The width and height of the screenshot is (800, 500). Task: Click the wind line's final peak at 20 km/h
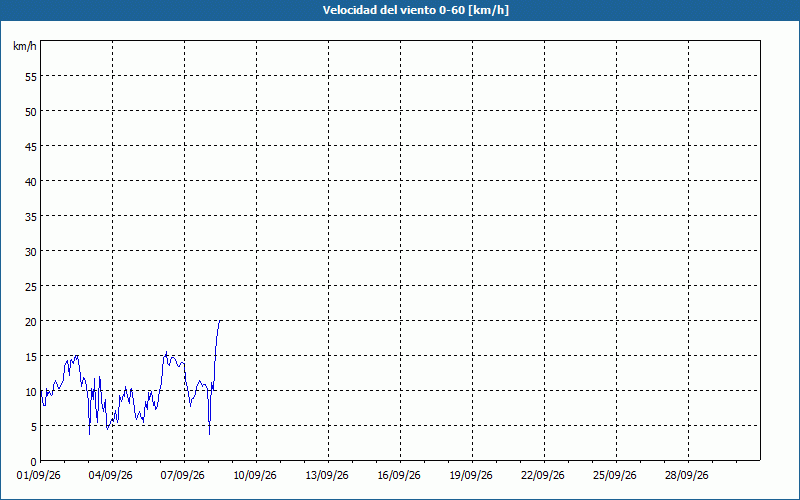pyautogui.click(x=219, y=321)
